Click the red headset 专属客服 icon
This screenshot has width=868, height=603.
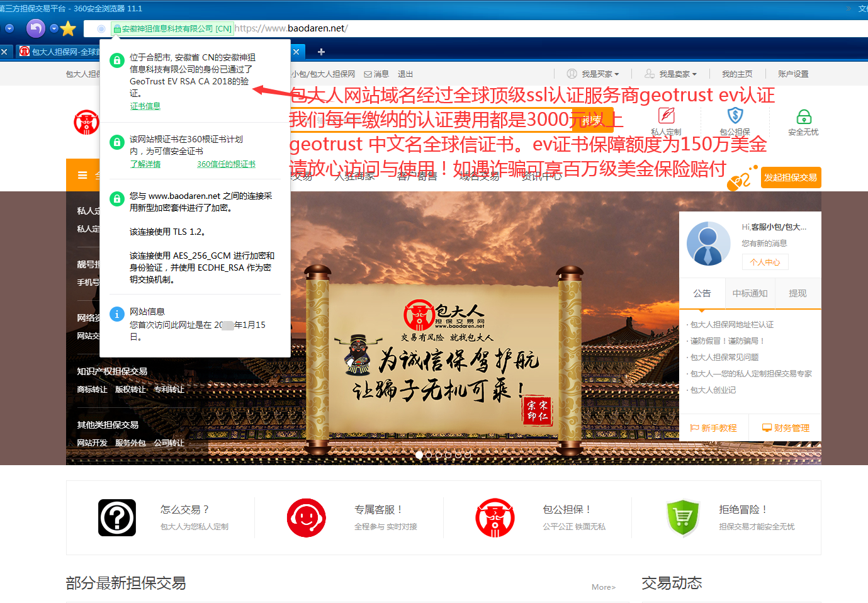pos(307,518)
